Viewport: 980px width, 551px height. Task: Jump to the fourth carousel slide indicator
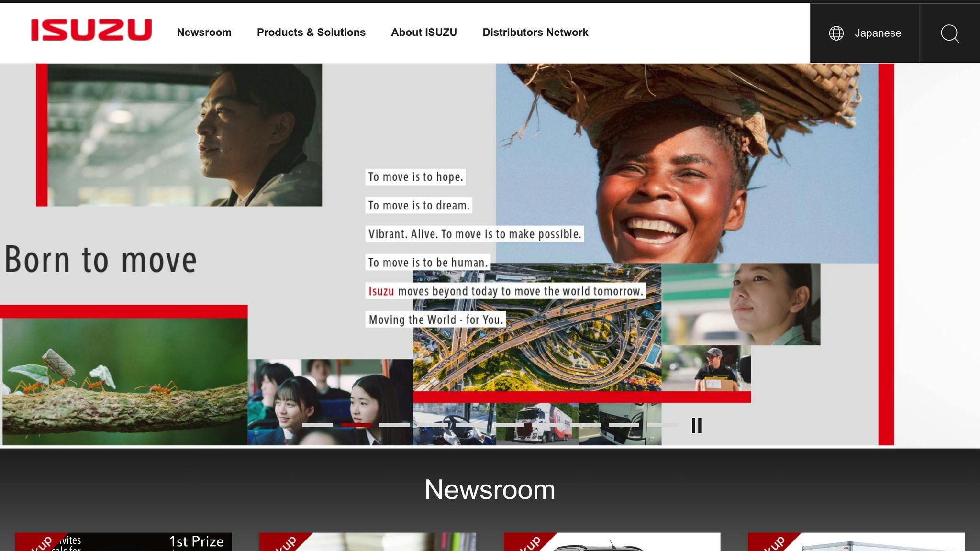433,425
